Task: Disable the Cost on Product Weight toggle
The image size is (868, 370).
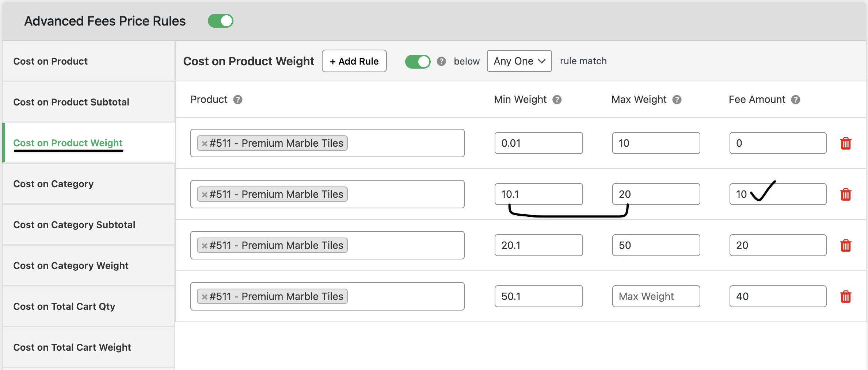Action: pyautogui.click(x=418, y=61)
